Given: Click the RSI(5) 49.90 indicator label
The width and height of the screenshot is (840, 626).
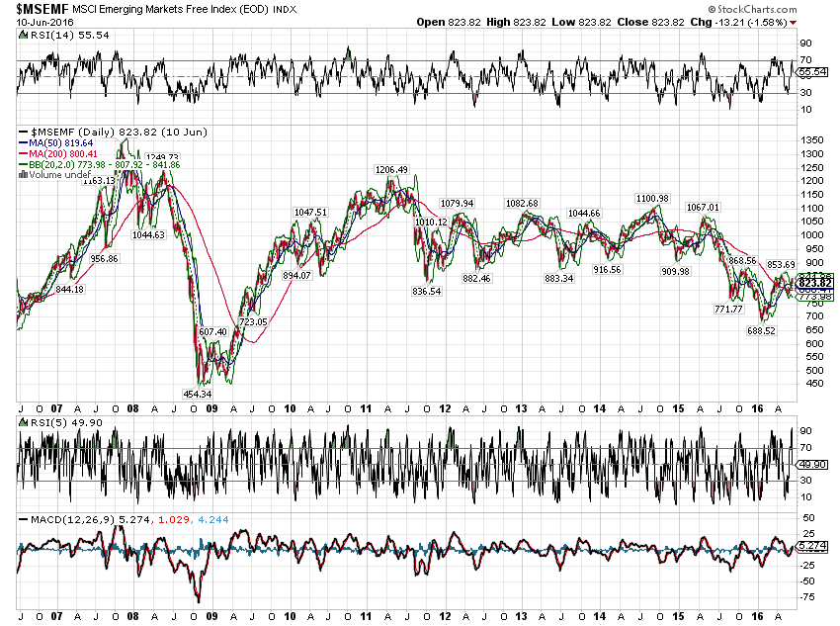Looking at the screenshot, I should pyautogui.click(x=66, y=422).
